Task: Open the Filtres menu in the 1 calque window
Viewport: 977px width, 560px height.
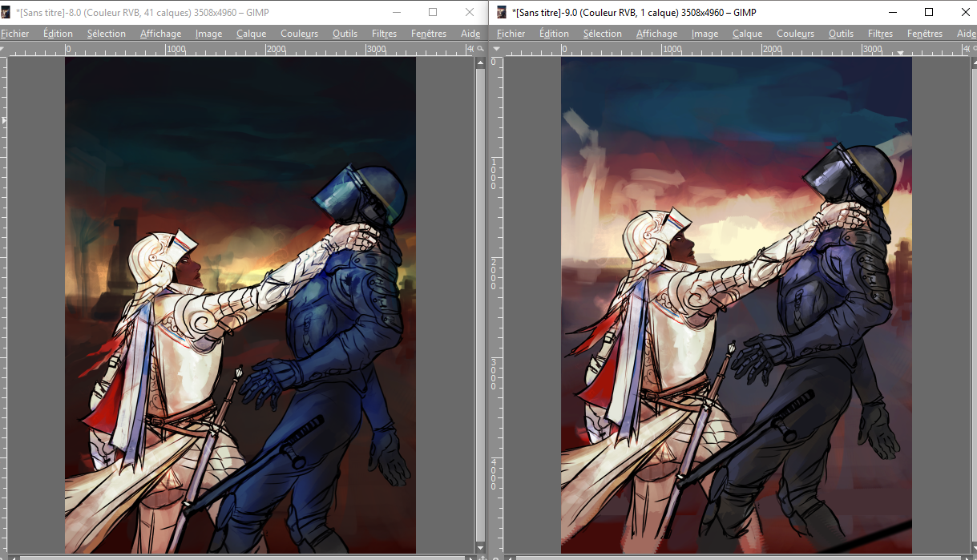Action: tap(880, 34)
